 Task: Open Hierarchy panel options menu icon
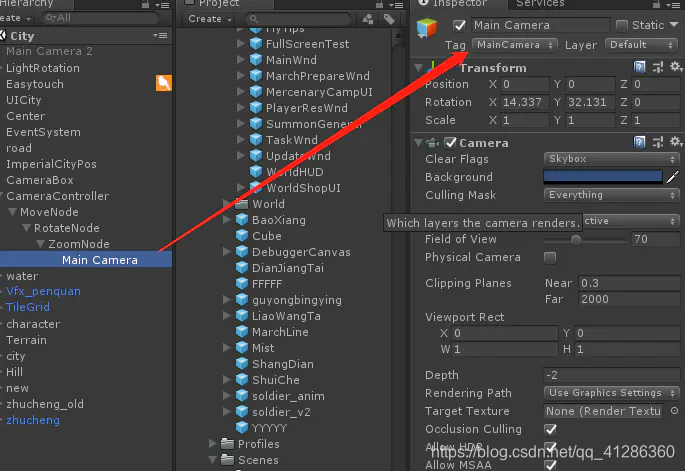163,5
